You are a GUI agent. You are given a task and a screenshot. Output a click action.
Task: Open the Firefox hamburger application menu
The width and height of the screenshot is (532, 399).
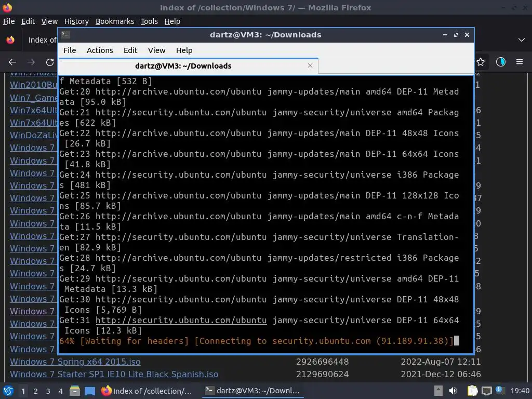tap(519, 62)
